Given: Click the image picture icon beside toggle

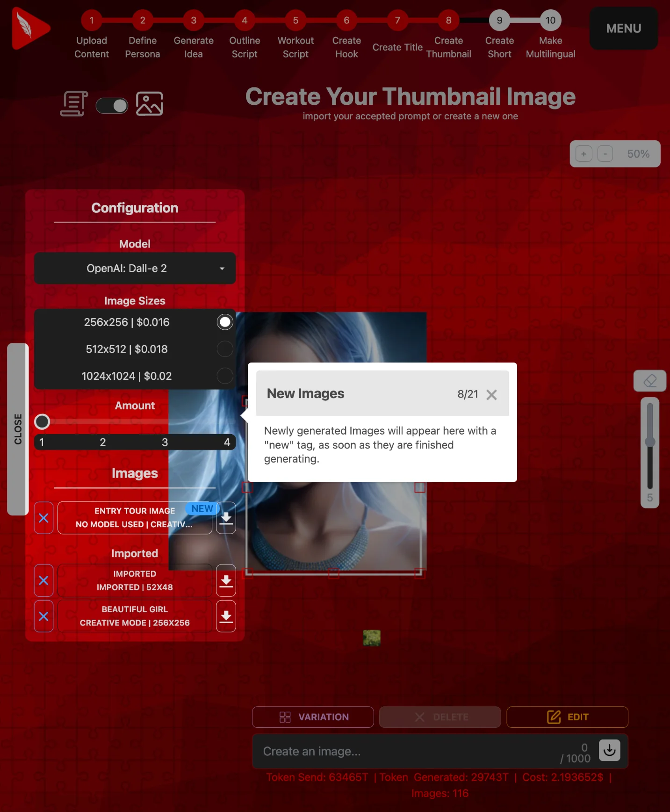Looking at the screenshot, I should 150,103.
